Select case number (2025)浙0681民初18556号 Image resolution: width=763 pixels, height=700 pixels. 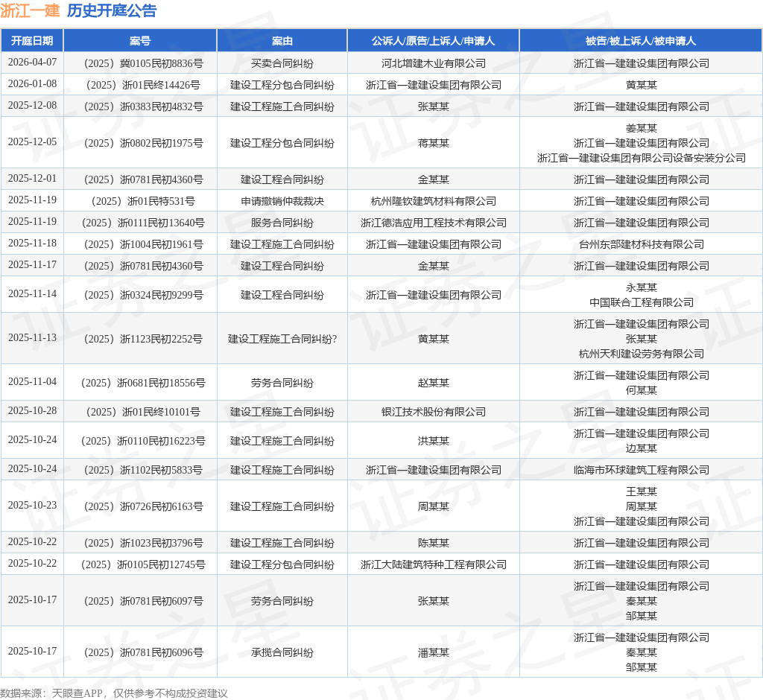tap(143, 383)
